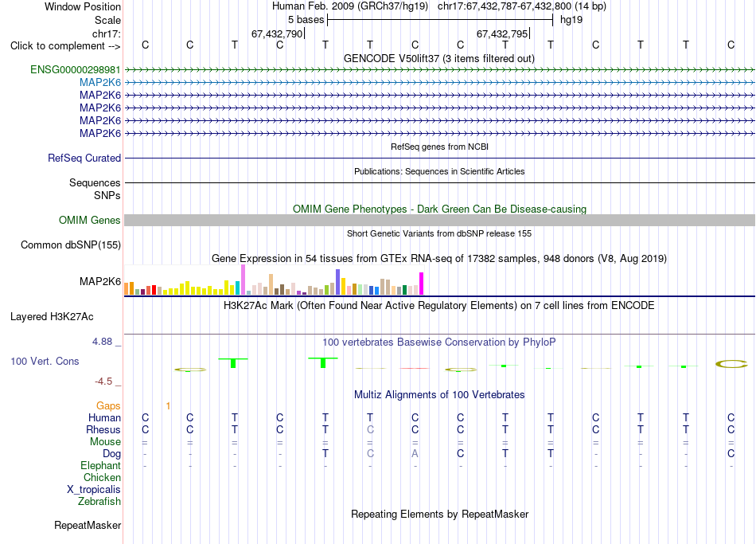Click the Chicken alignment row label
Screen dimensions: 756x544
pos(102,477)
